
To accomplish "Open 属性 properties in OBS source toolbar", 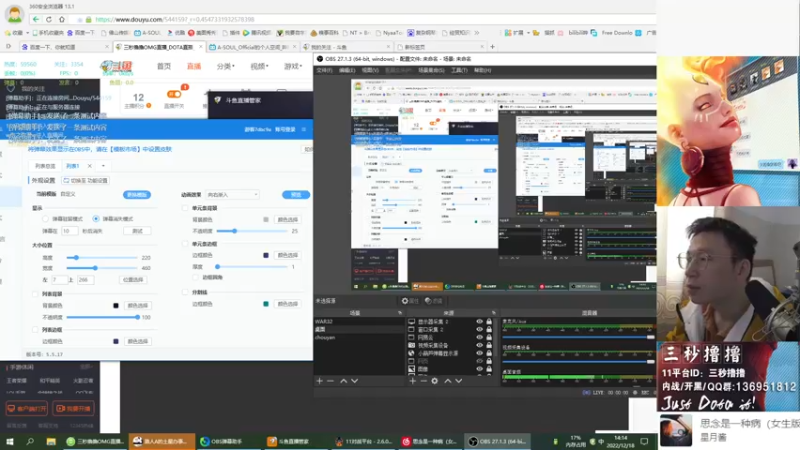I will (x=410, y=301).
